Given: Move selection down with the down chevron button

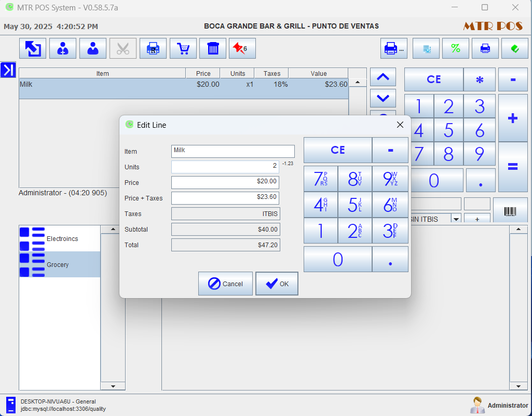Looking at the screenshot, I should click(383, 99).
